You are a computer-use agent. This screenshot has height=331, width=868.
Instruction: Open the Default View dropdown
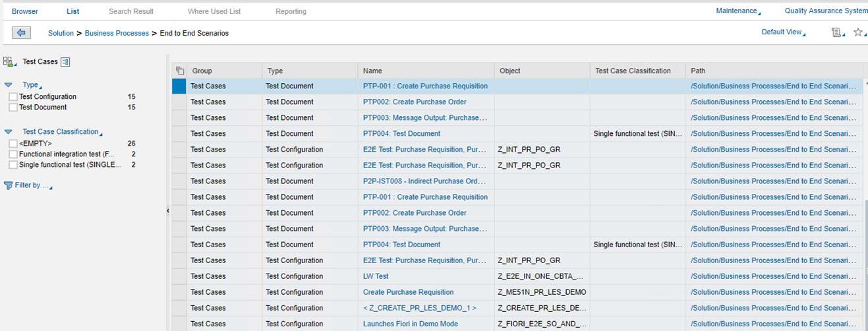click(782, 32)
